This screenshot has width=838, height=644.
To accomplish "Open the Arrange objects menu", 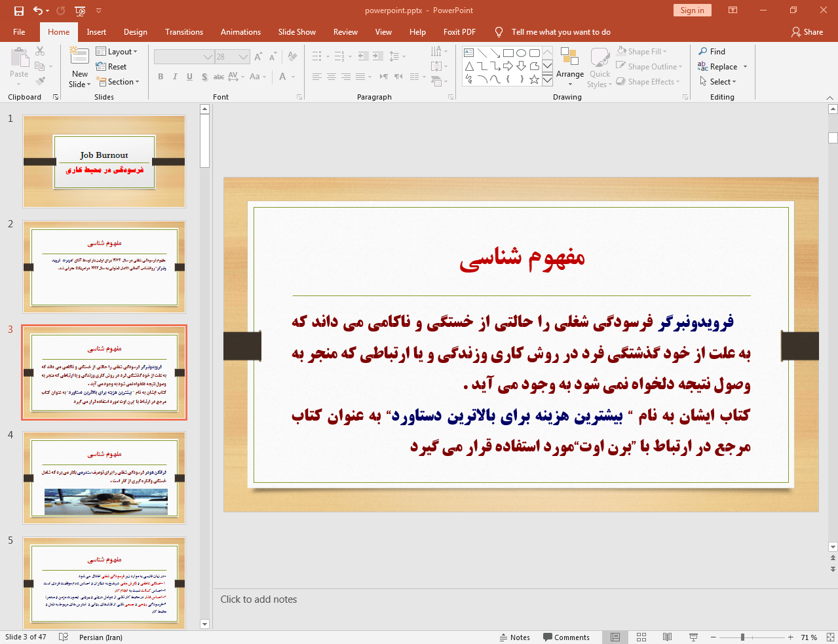I will click(570, 67).
